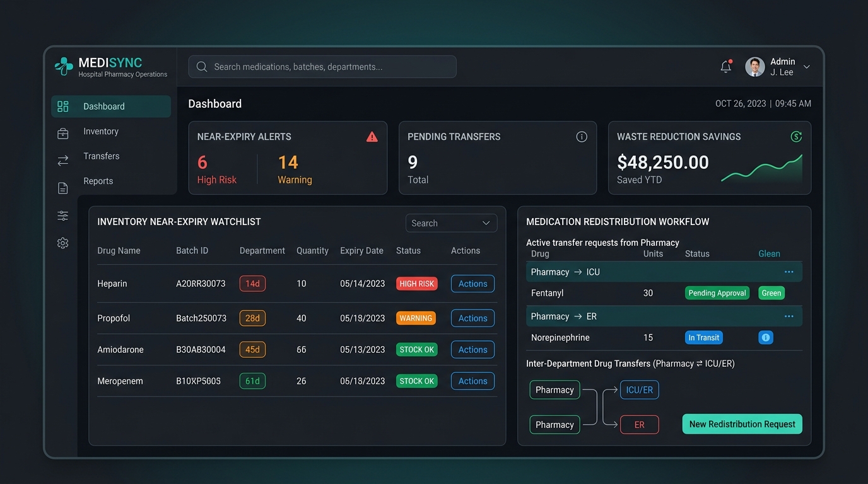Click batch ID A20RR30073
This screenshot has height=484, width=868.
201,284
